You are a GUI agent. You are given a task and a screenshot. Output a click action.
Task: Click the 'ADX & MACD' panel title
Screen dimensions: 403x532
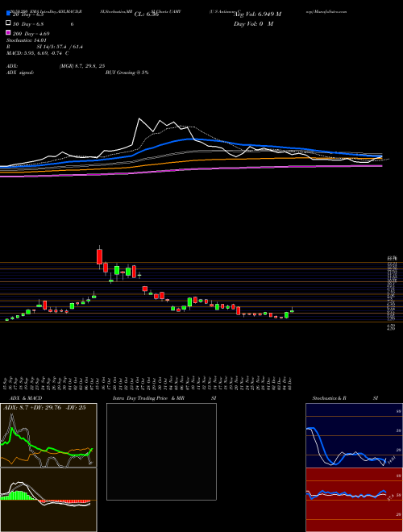pyautogui.click(x=26, y=398)
